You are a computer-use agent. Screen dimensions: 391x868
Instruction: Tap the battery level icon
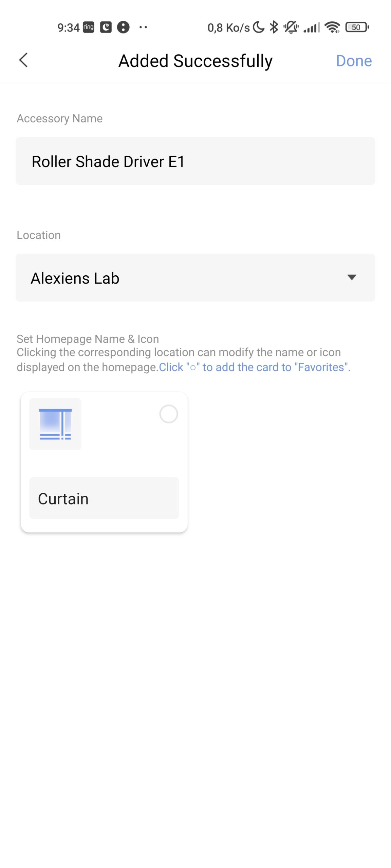tap(357, 27)
